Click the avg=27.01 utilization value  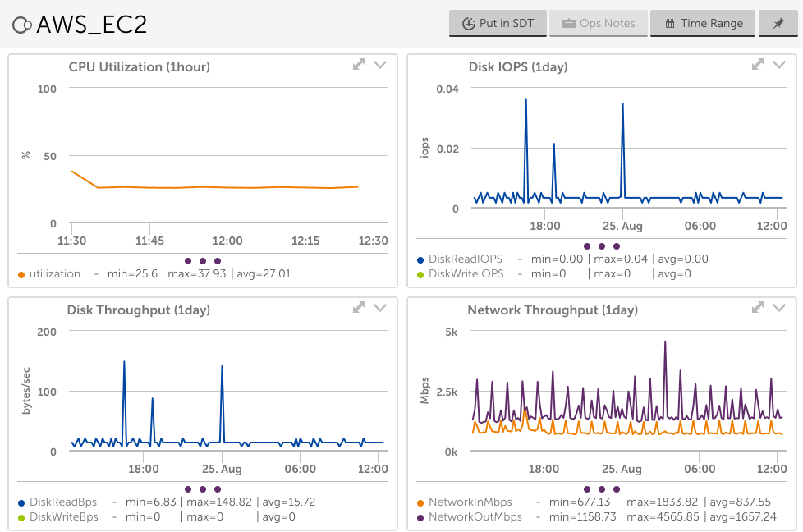(264, 274)
